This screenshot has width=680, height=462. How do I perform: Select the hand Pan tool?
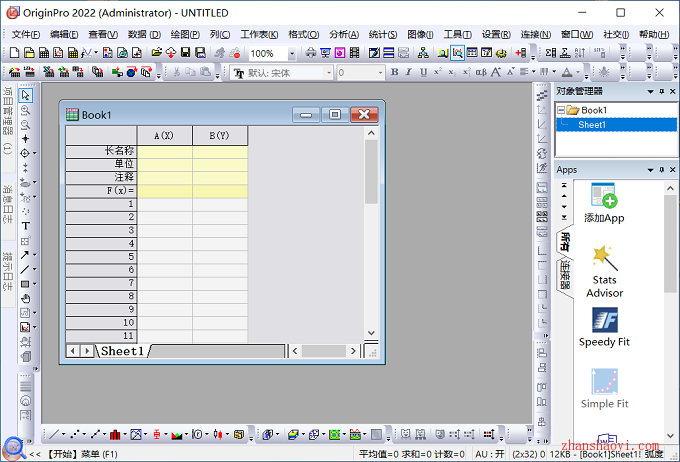click(x=26, y=298)
